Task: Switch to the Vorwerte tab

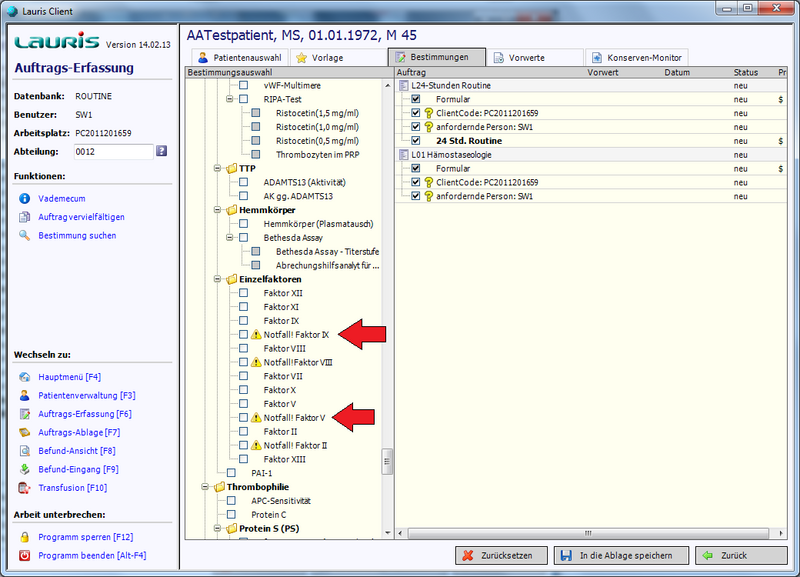Action: tap(535, 58)
